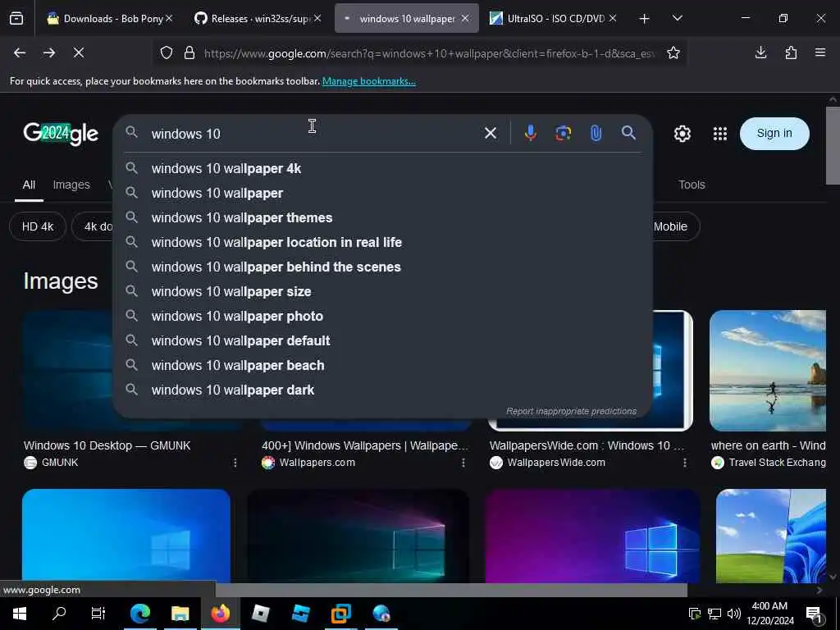Open volume control in system tray

(x=734, y=614)
